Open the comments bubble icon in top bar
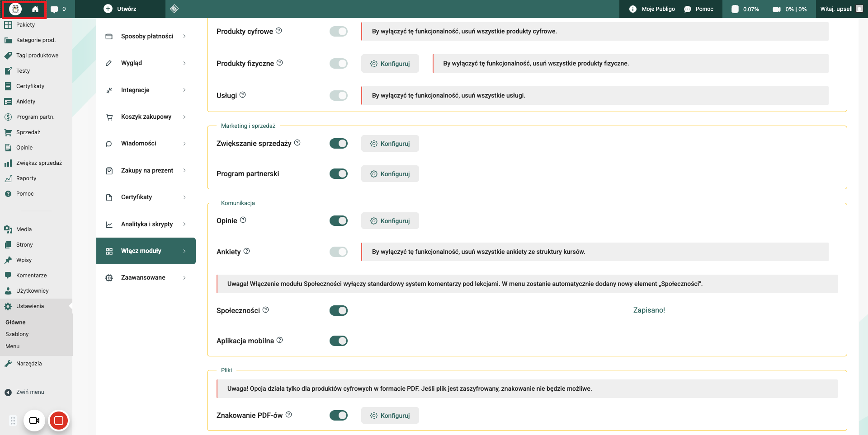 54,9
